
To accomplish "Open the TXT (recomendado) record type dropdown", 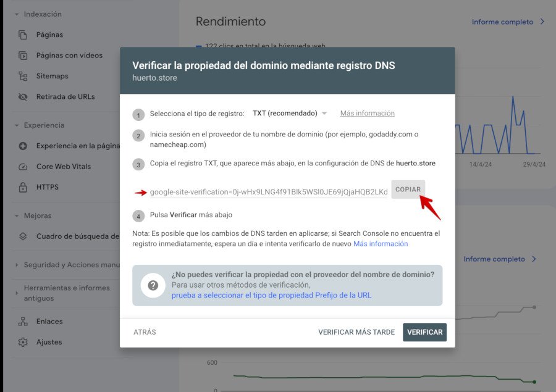I will click(289, 114).
